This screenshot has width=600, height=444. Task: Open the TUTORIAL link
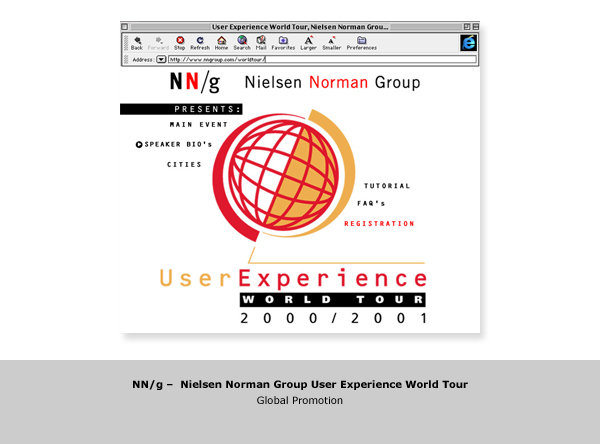click(x=387, y=186)
